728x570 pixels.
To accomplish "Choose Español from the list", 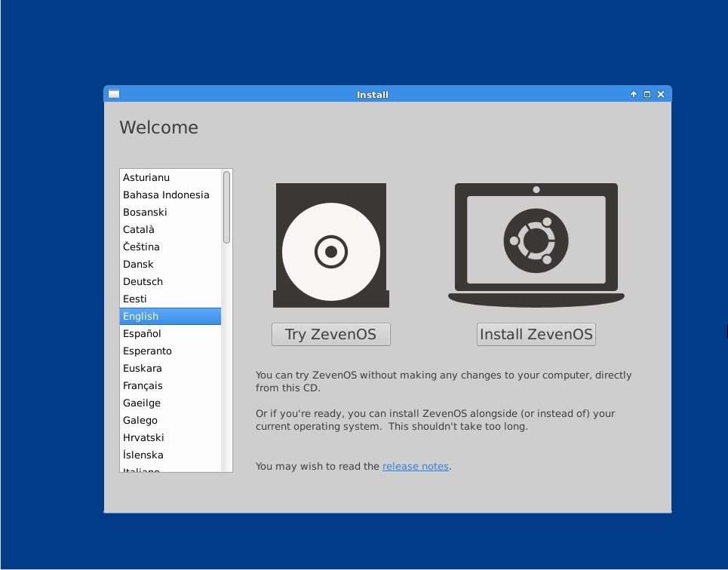I will coord(170,333).
